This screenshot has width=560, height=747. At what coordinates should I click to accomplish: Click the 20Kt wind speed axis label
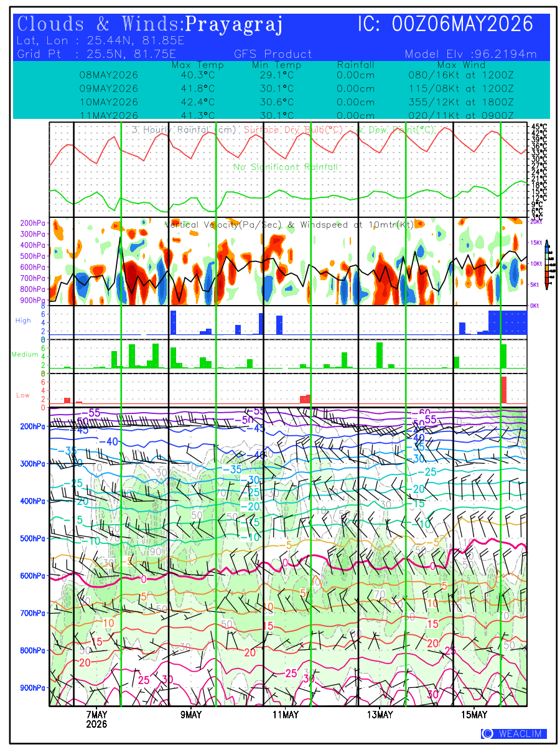(536, 221)
